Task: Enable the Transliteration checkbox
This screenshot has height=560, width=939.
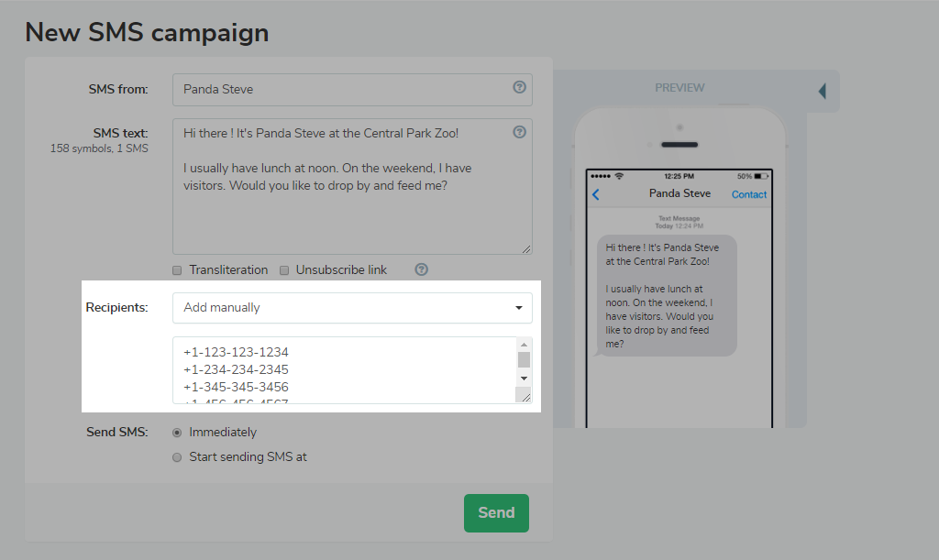Action: click(x=176, y=269)
